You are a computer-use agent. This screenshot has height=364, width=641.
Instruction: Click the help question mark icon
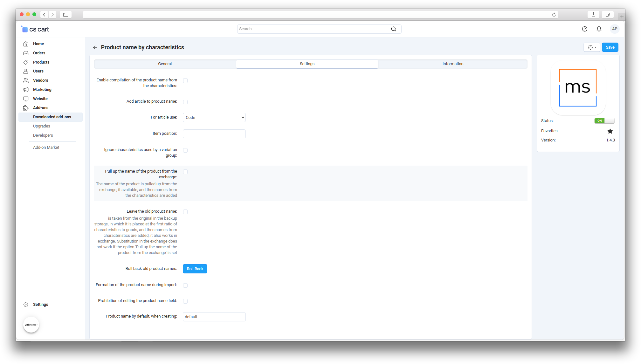584,29
